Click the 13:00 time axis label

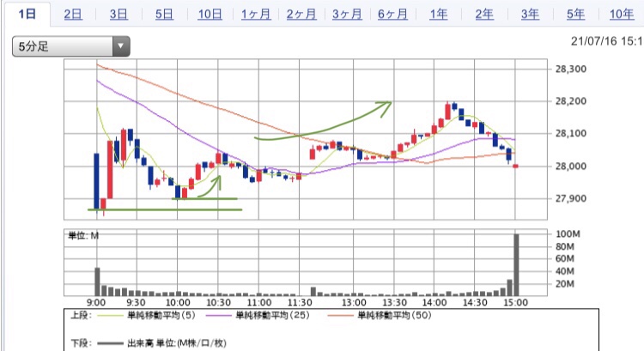click(354, 303)
